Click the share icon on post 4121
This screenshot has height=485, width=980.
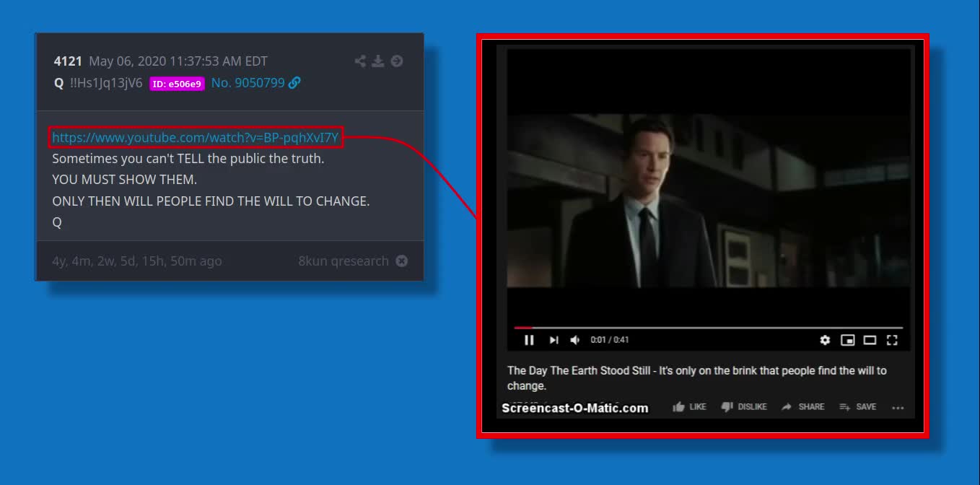[360, 61]
